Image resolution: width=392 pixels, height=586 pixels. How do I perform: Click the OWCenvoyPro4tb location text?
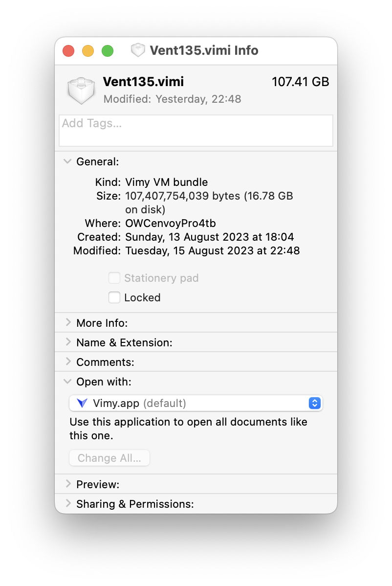tap(171, 224)
